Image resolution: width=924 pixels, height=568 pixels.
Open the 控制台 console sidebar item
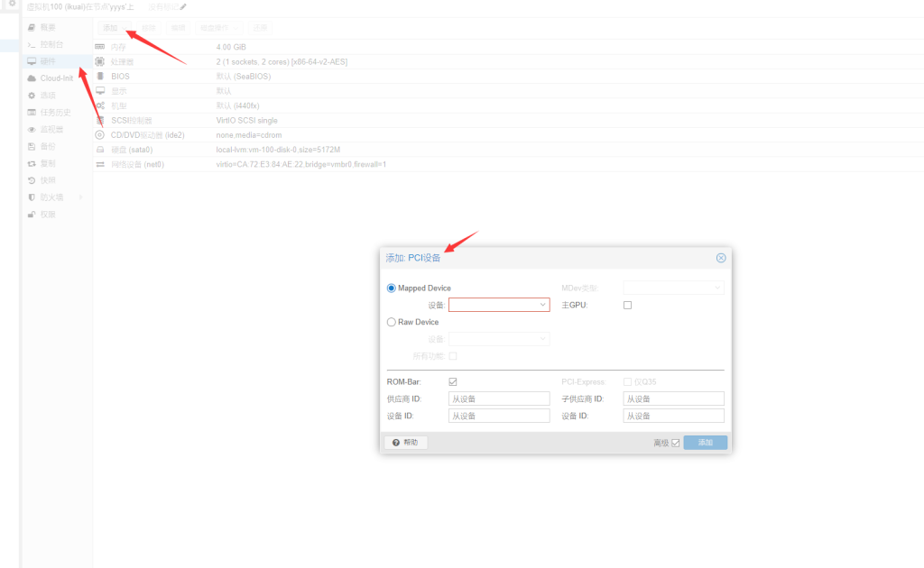tap(51, 44)
